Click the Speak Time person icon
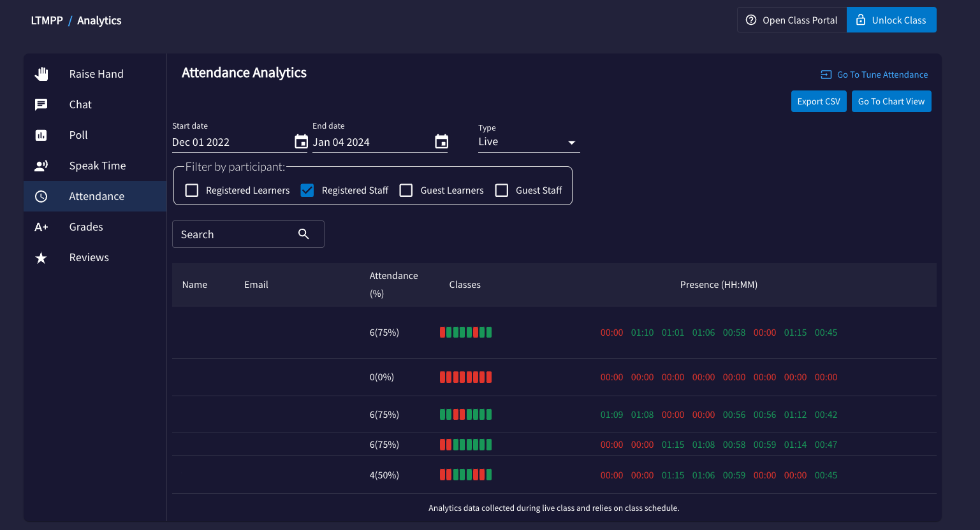Screen dimensions: 980x530 41,166
